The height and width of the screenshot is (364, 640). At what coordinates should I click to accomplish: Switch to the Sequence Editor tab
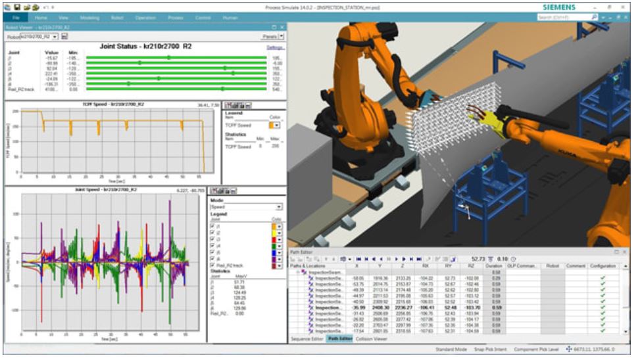click(307, 339)
